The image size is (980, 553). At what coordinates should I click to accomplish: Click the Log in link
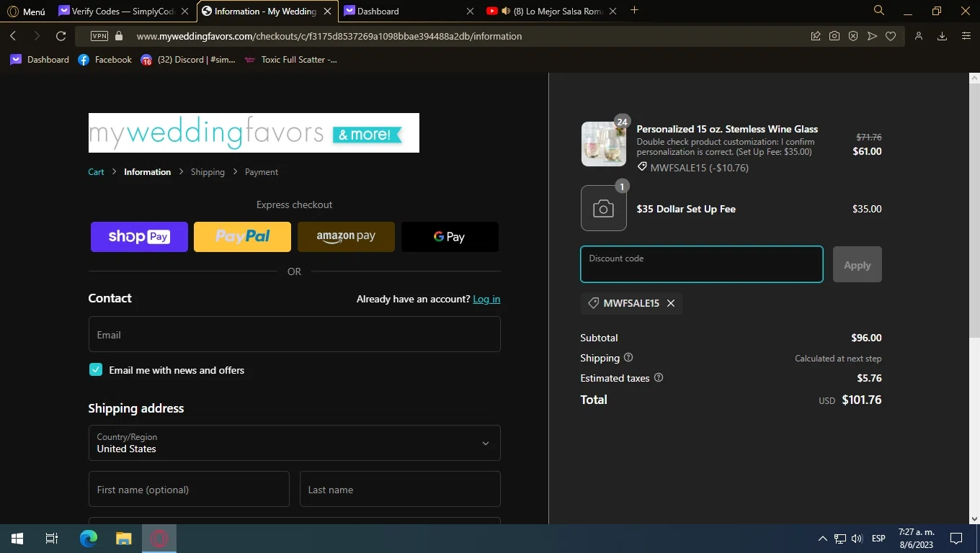[486, 299]
